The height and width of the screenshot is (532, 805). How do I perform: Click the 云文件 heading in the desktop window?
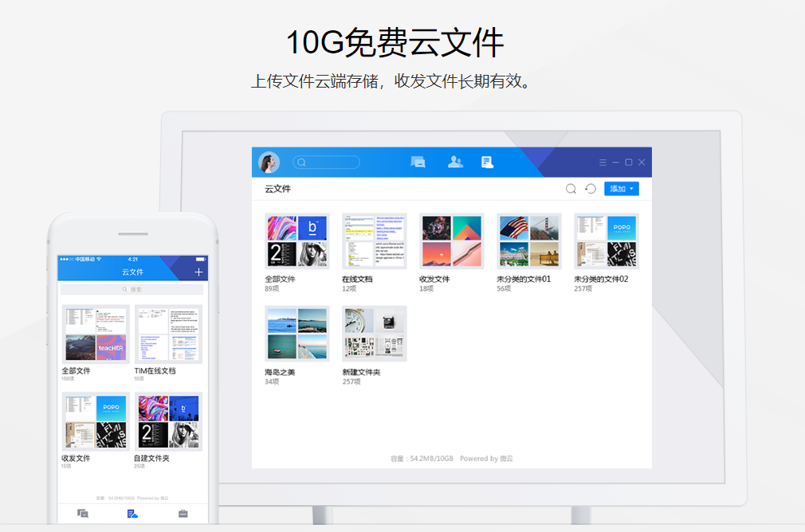coord(277,189)
